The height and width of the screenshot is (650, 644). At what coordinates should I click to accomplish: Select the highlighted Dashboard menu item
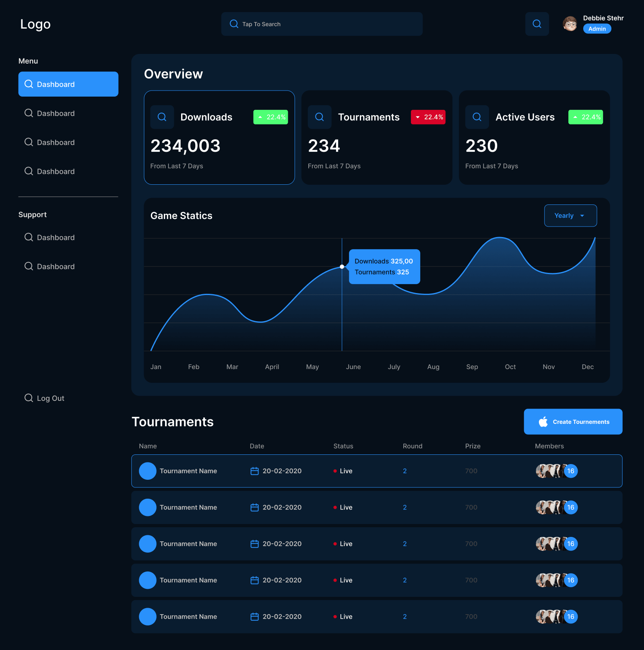(x=68, y=84)
